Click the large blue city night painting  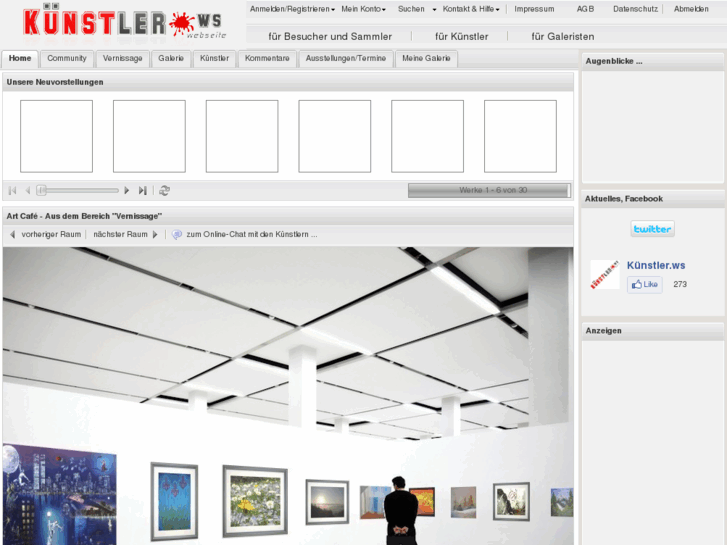[x=59, y=495]
